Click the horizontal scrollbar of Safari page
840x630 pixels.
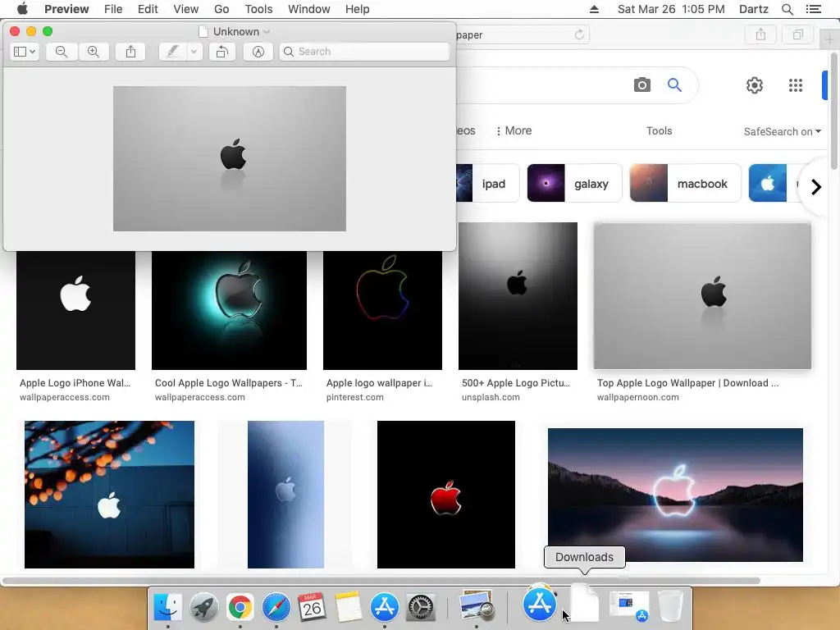tap(381, 581)
